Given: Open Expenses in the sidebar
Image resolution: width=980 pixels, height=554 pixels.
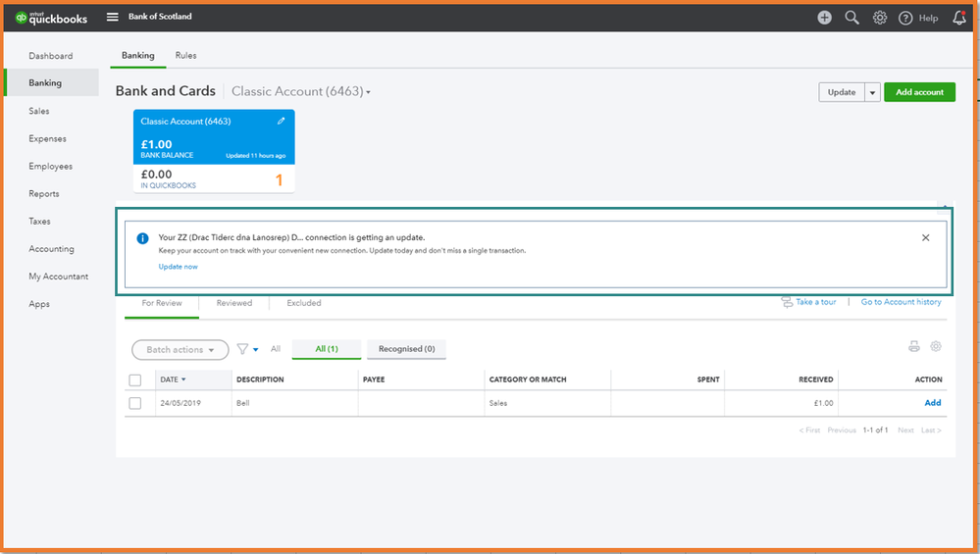Looking at the screenshot, I should pyautogui.click(x=47, y=138).
